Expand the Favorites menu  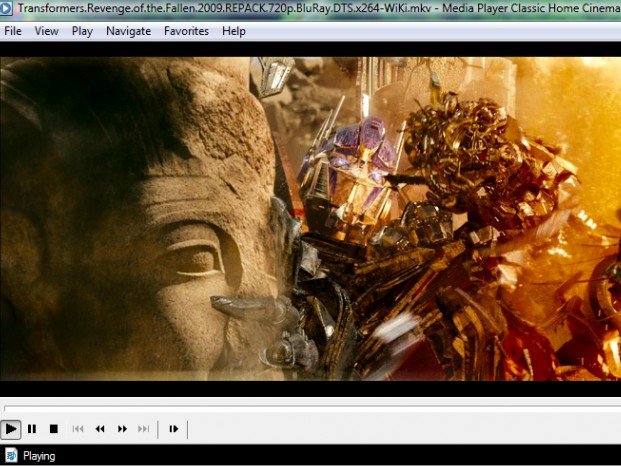[186, 31]
